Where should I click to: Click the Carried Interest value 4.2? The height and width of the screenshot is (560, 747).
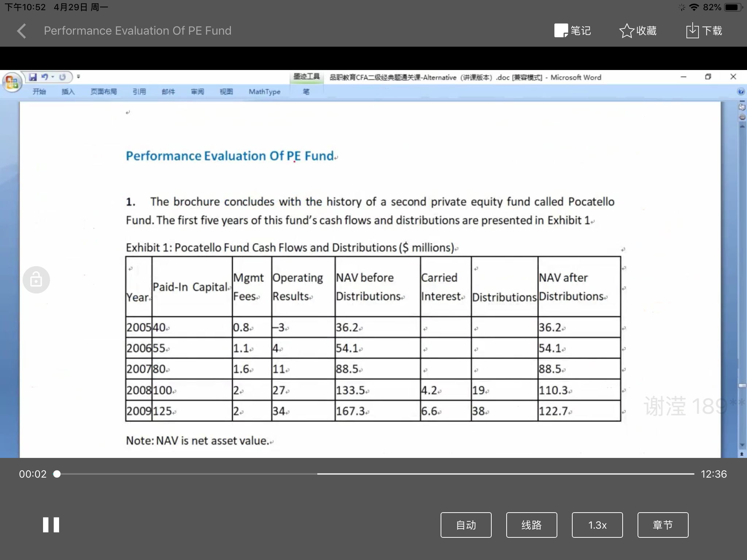click(x=429, y=390)
